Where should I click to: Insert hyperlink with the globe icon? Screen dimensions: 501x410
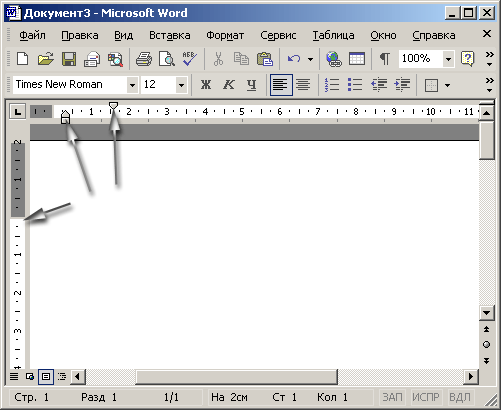[x=334, y=59]
